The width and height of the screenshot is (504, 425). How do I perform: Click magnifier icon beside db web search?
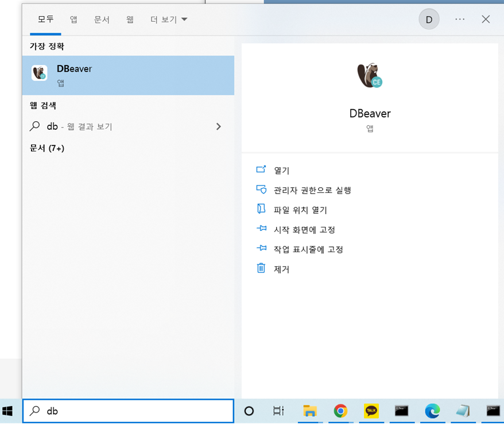(x=34, y=126)
